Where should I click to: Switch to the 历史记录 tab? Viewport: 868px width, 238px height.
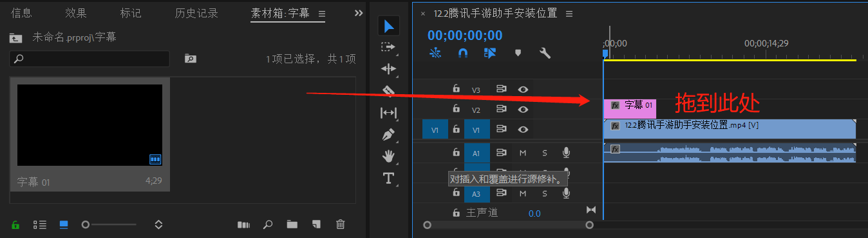click(196, 13)
